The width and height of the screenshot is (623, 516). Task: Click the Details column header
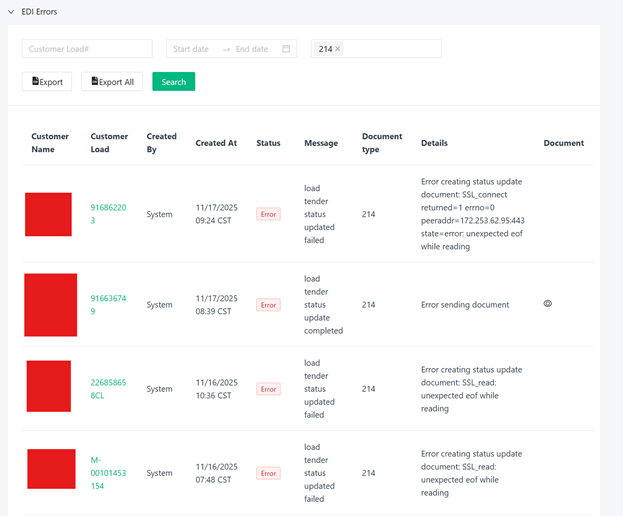(x=434, y=143)
